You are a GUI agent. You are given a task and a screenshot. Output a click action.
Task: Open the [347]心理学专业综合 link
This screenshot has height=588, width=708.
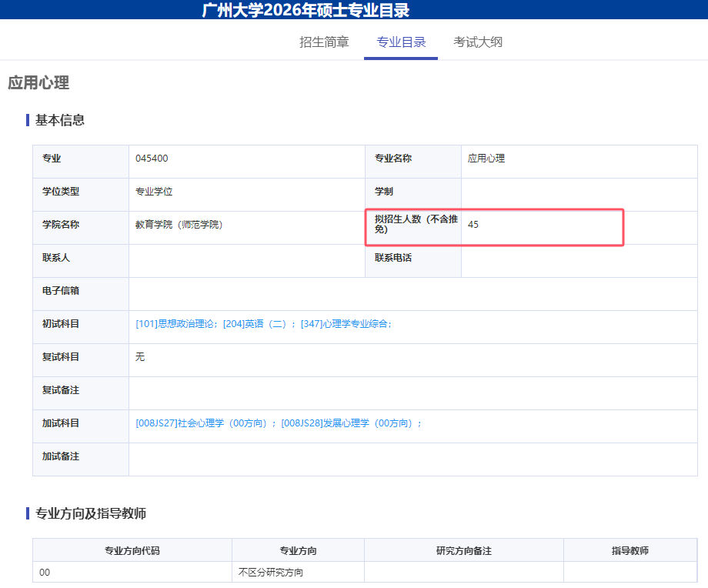(x=346, y=324)
